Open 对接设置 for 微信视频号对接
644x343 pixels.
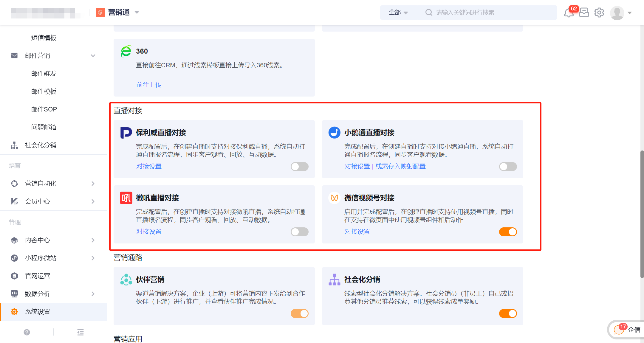(x=357, y=232)
